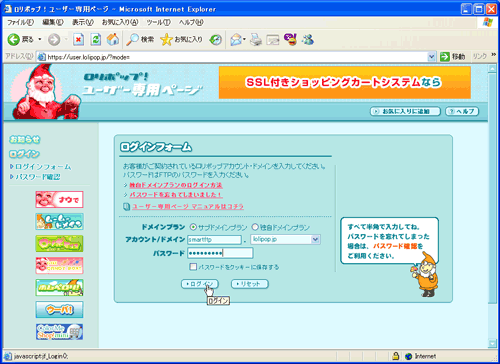
Task: Click the pink gnome candy sidebar banner
Action: click(x=59, y=266)
